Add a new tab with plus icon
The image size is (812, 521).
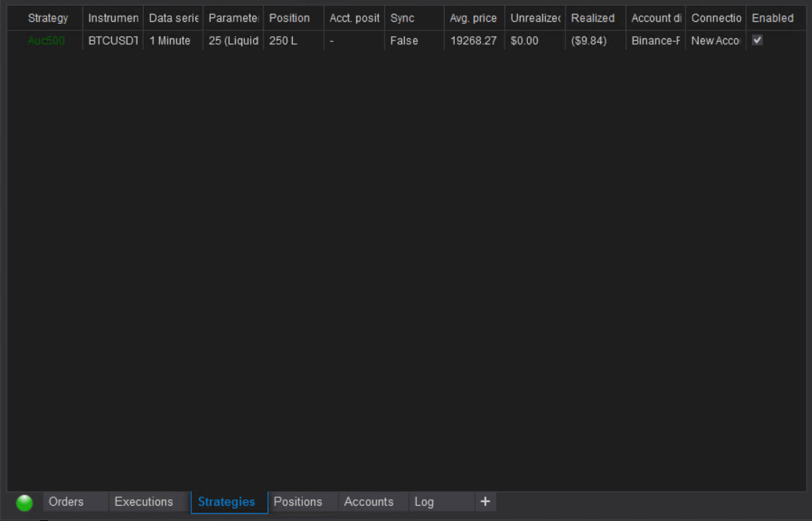(x=485, y=501)
